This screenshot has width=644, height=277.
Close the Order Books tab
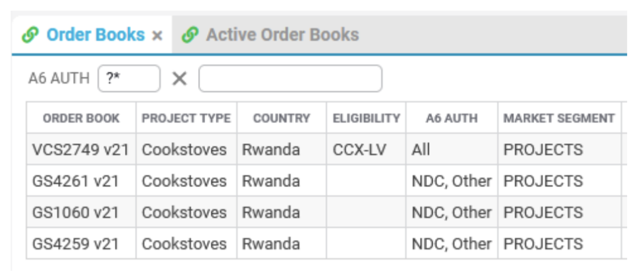(x=157, y=36)
